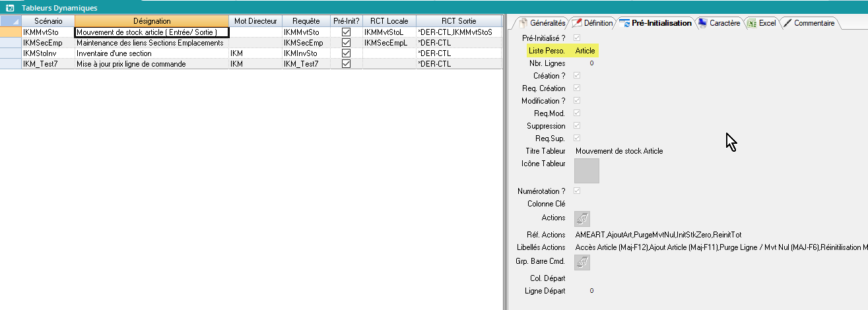This screenshot has width=868, height=310.
Task: Click the highlighted Liste Perso. Article field
Action: (x=585, y=51)
